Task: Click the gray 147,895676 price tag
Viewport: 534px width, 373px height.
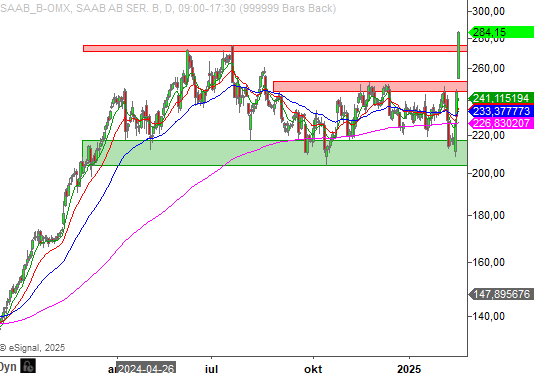Action: point(501,294)
